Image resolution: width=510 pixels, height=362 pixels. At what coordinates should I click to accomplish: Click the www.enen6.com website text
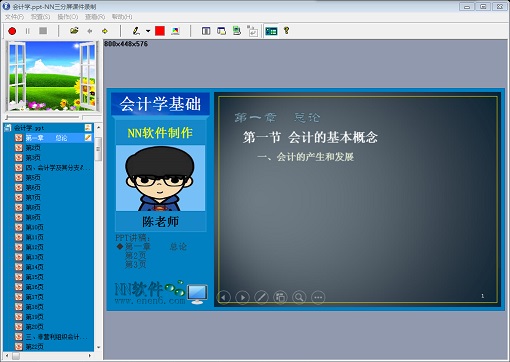click(150, 301)
